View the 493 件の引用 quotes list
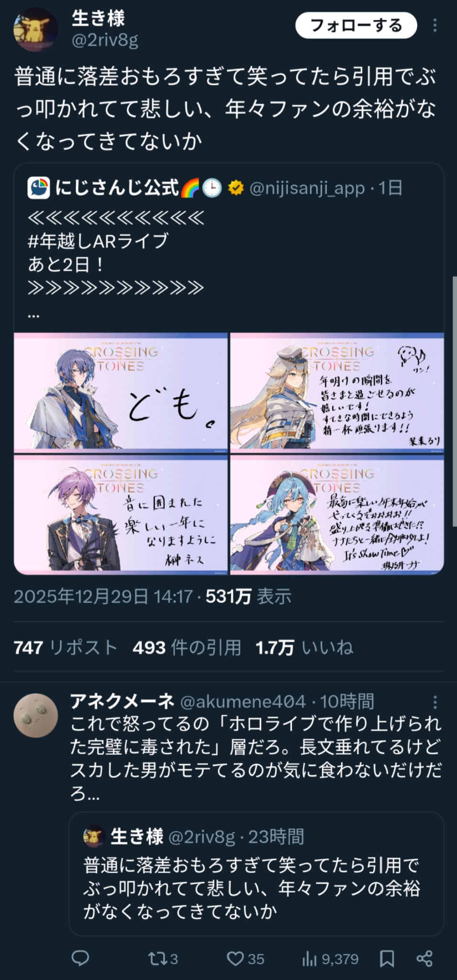This screenshot has width=457, height=980. click(187, 647)
